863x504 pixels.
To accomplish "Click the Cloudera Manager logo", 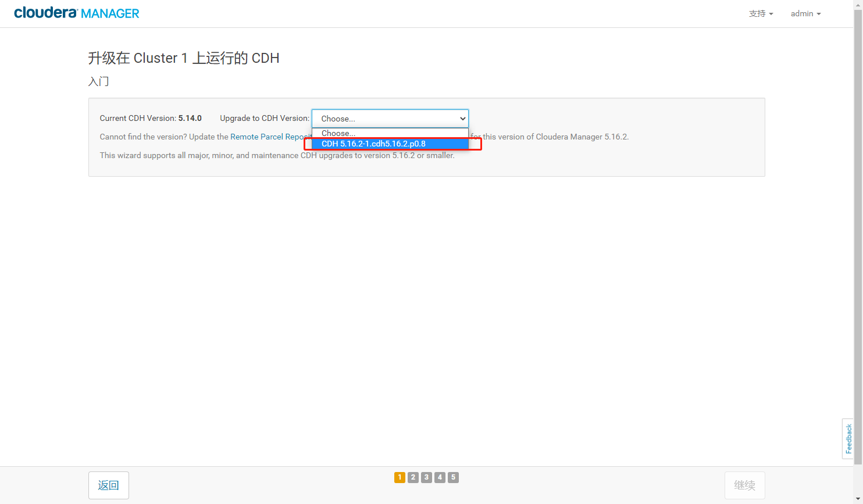I will point(77,13).
